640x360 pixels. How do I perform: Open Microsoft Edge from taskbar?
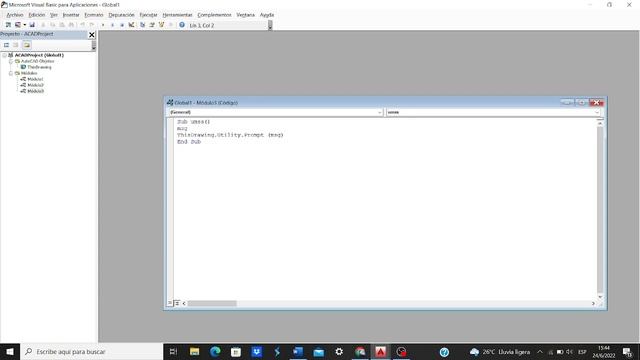215,351
